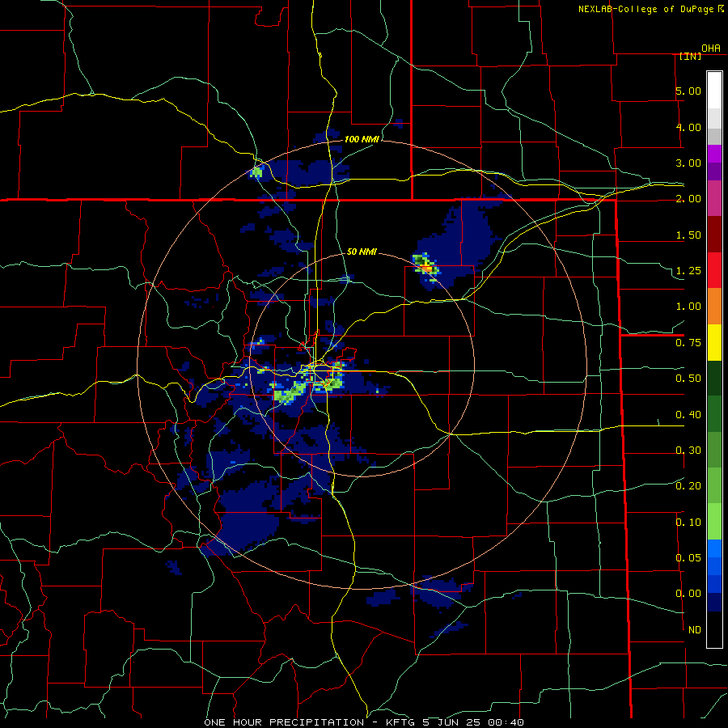
Task: Click the ND legend label
Action: (695, 630)
